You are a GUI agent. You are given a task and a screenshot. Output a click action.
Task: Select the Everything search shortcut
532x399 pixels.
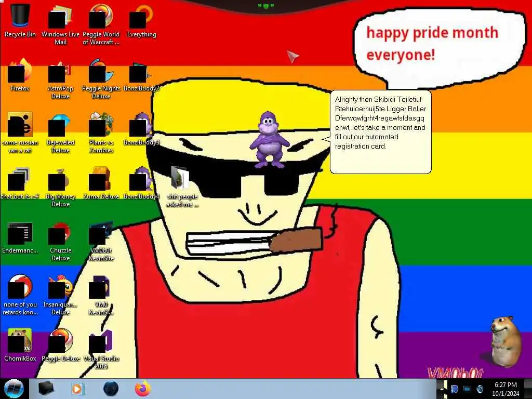(141, 20)
